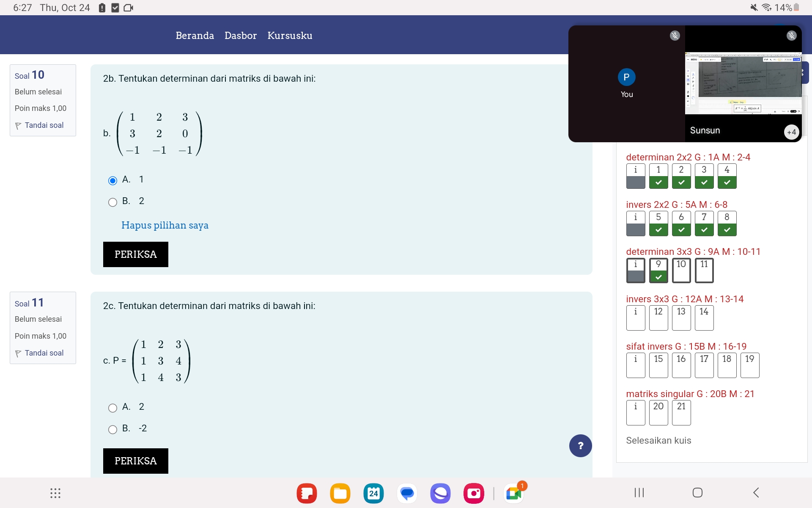812x508 pixels.
Task: Click checkmark on question 10 in sidebar
Action: (x=680, y=276)
